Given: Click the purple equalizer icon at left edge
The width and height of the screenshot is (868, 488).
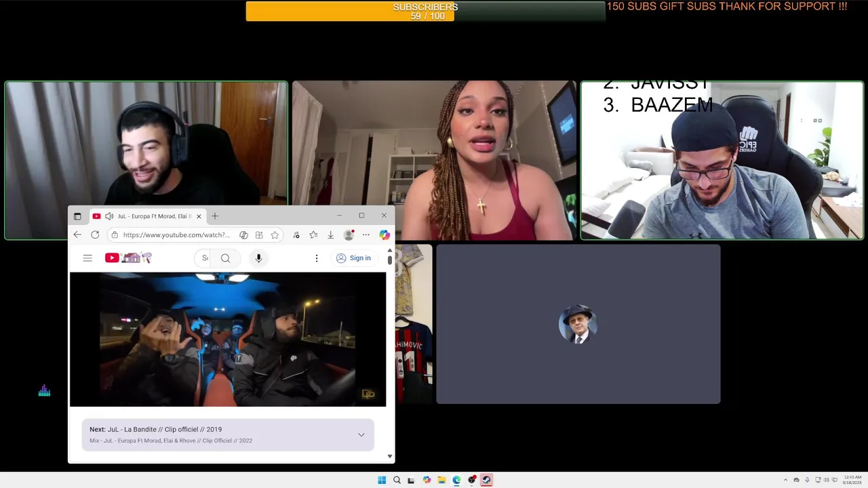Looking at the screenshot, I should point(44,391).
